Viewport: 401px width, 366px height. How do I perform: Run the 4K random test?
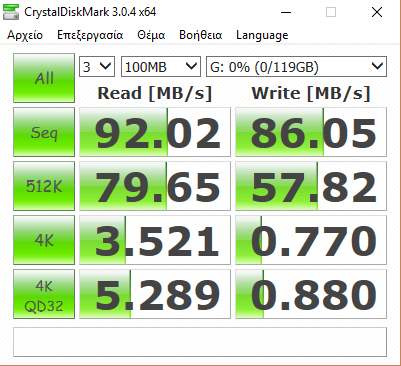44,240
